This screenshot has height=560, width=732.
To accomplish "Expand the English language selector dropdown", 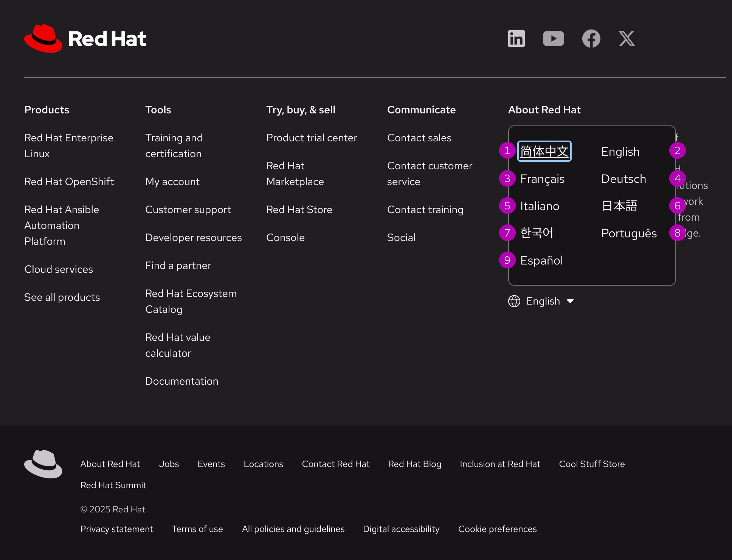I will (x=543, y=301).
